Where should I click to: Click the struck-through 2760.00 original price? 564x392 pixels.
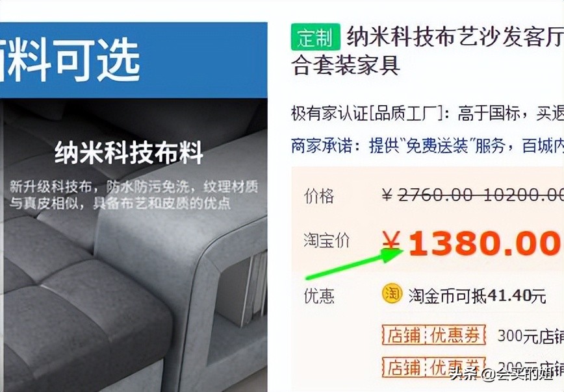[x=435, y=195]
